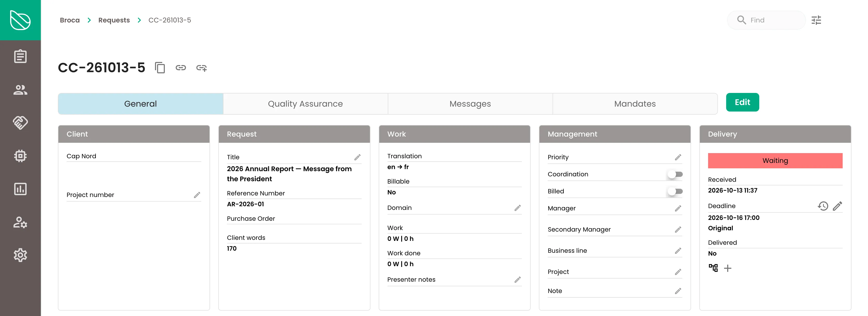Click the add link icon beside the title
This screenshot has height=316, width=868.
point(202,68)
